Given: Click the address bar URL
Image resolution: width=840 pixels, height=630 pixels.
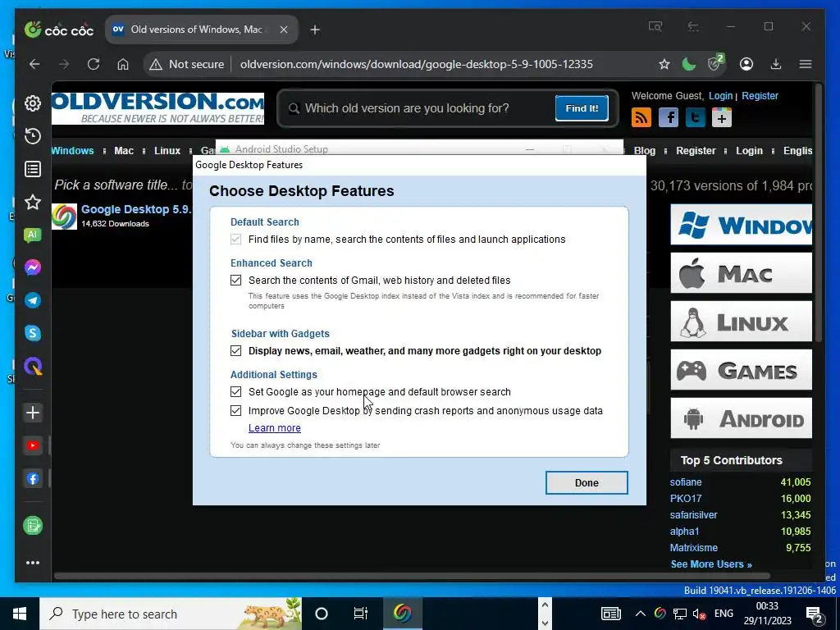Looking at the screenshot, I should 416,64.
